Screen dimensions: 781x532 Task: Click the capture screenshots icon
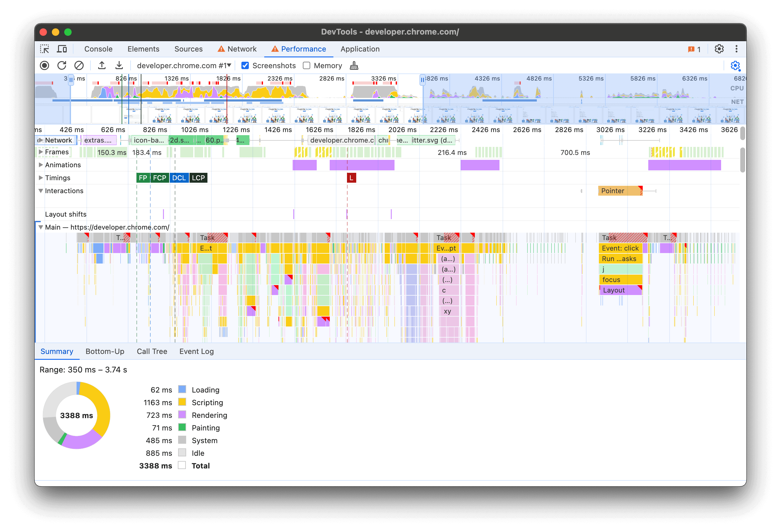pyautogui.click(x=247, y=65)
